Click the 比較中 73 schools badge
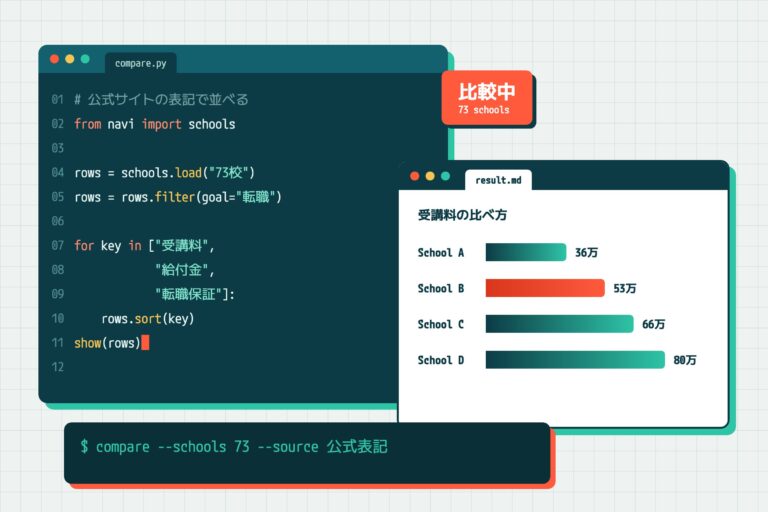 [x=487, y=98]
